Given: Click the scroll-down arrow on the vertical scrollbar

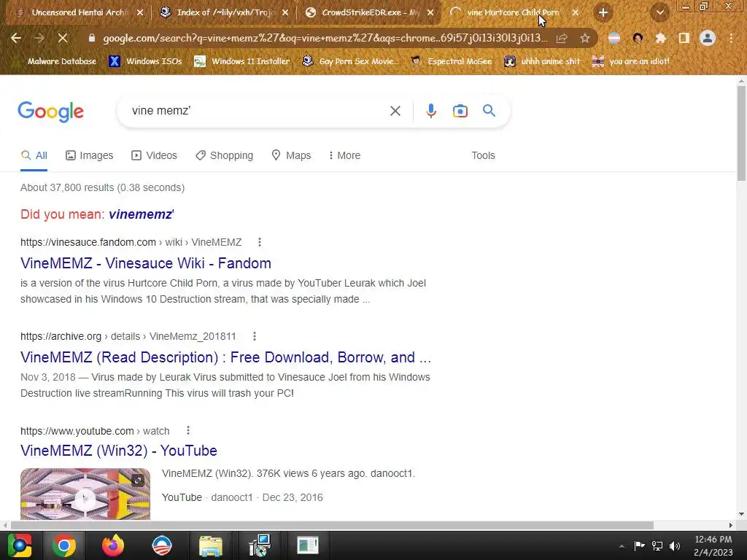Looking at the screenshot, I should click(x=741, y=514).
